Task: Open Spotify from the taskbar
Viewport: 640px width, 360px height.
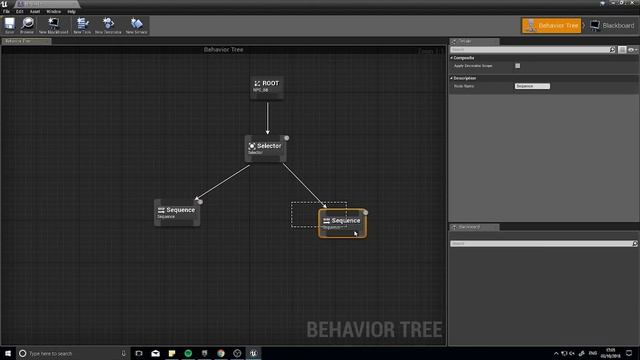Action: [x=188, y=353]
